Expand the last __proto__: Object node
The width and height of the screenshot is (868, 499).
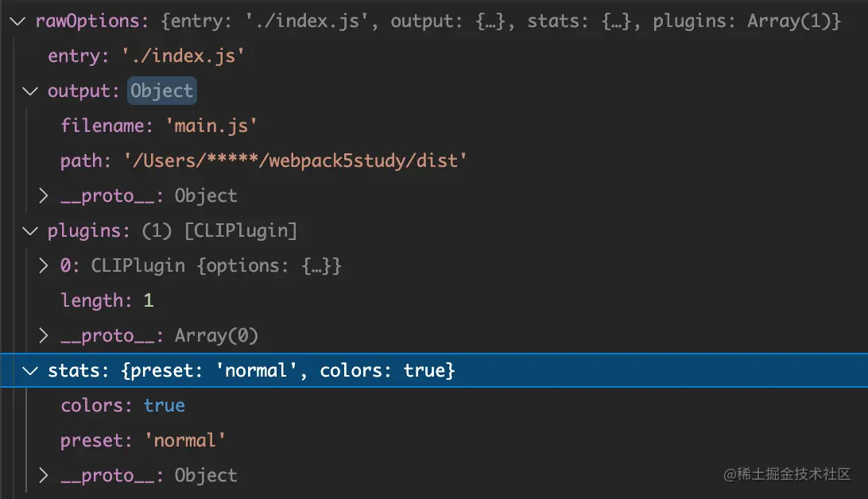point(44,475)
